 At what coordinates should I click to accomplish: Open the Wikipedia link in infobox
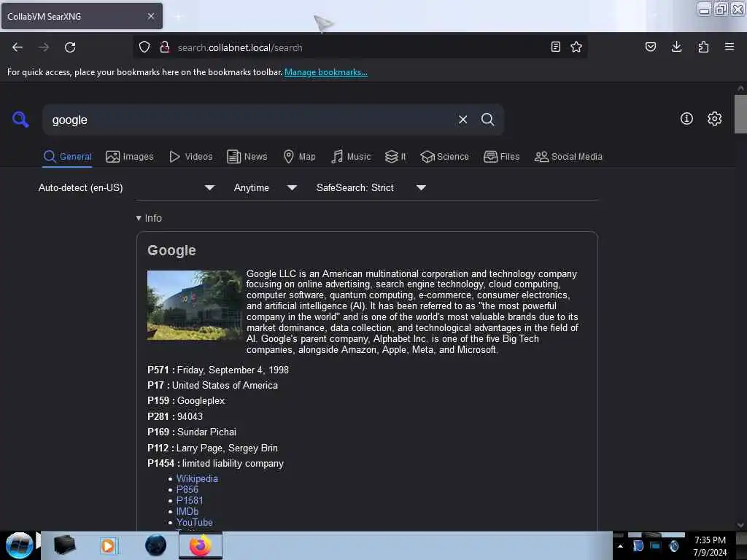pyautogui.click(x=197, y=478)
